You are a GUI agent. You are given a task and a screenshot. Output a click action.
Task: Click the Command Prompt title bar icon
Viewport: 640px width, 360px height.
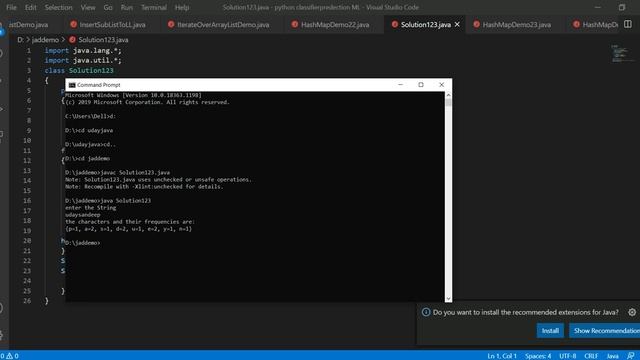point(72,85)
